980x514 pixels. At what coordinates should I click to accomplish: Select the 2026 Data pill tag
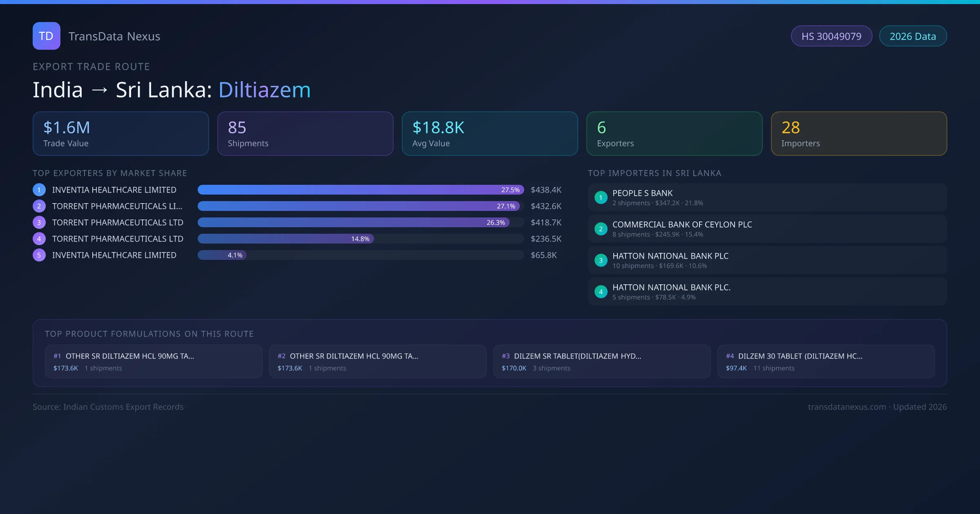[x=913, y=36]
